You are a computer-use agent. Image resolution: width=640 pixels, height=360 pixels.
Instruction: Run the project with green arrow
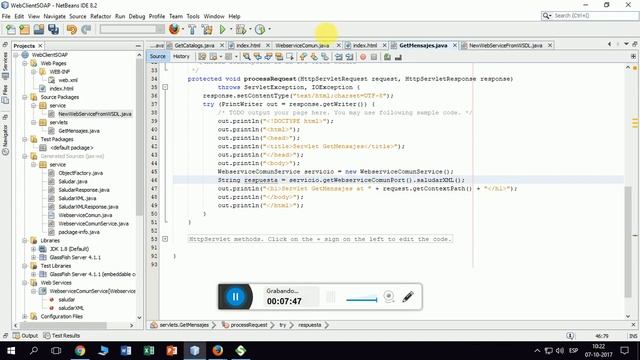point(222,29)
